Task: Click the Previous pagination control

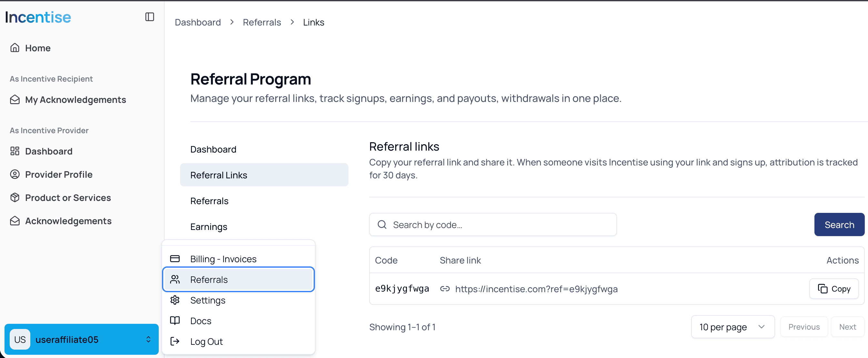Action: [x=804, y=327]
